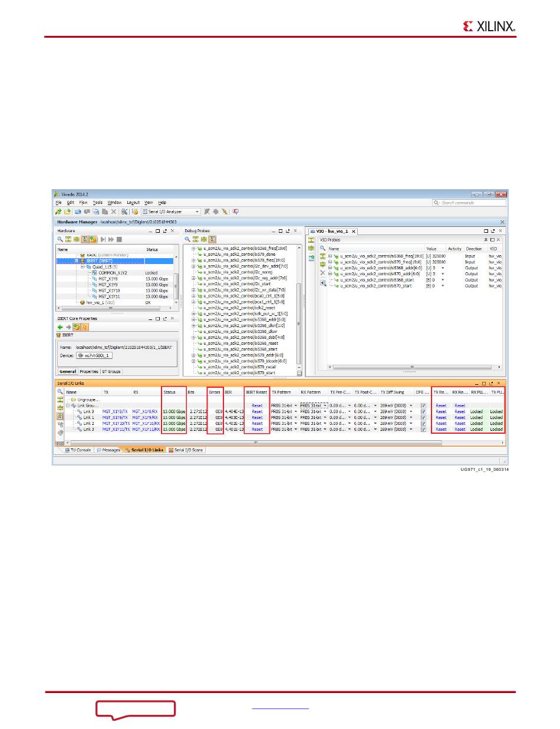This screenshot has width=560, height=729.
Task: Click the Search icon in Serial I/O Links panel
Action: coord(60,391)
